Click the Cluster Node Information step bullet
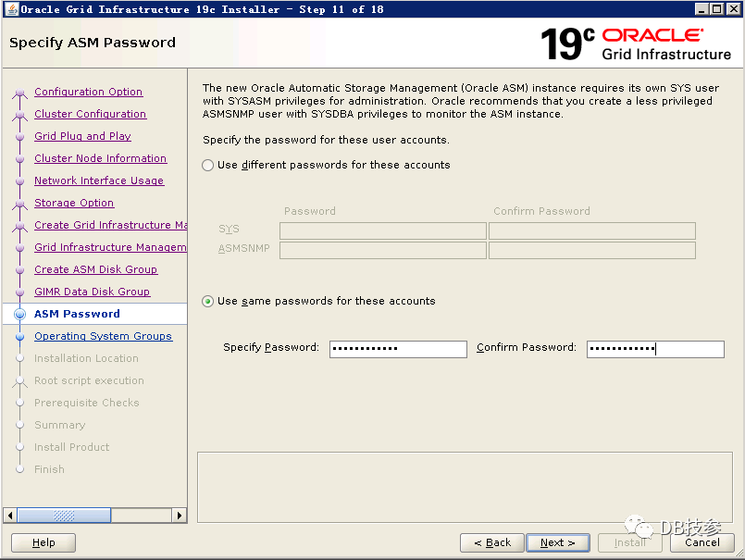 coord(20,159)
